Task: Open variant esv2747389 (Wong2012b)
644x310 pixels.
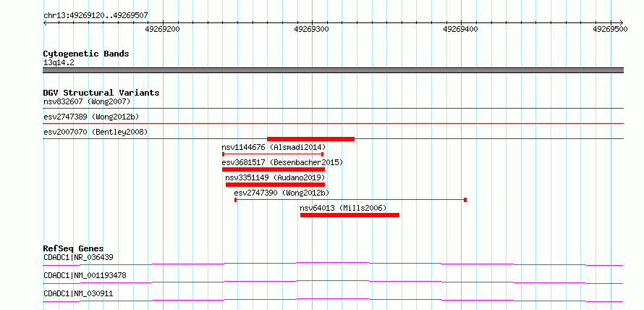Action: (x=91, y=117)
